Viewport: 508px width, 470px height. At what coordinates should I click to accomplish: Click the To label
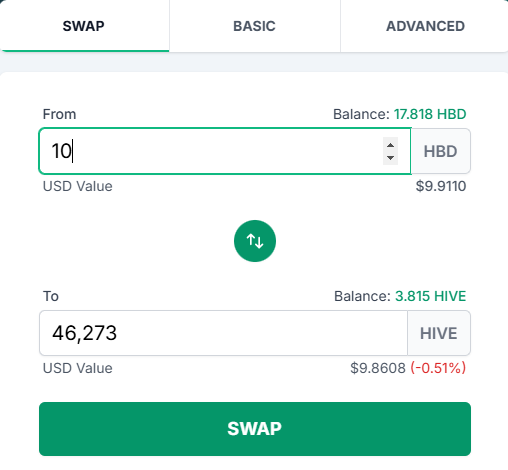(x=51, y=296)
